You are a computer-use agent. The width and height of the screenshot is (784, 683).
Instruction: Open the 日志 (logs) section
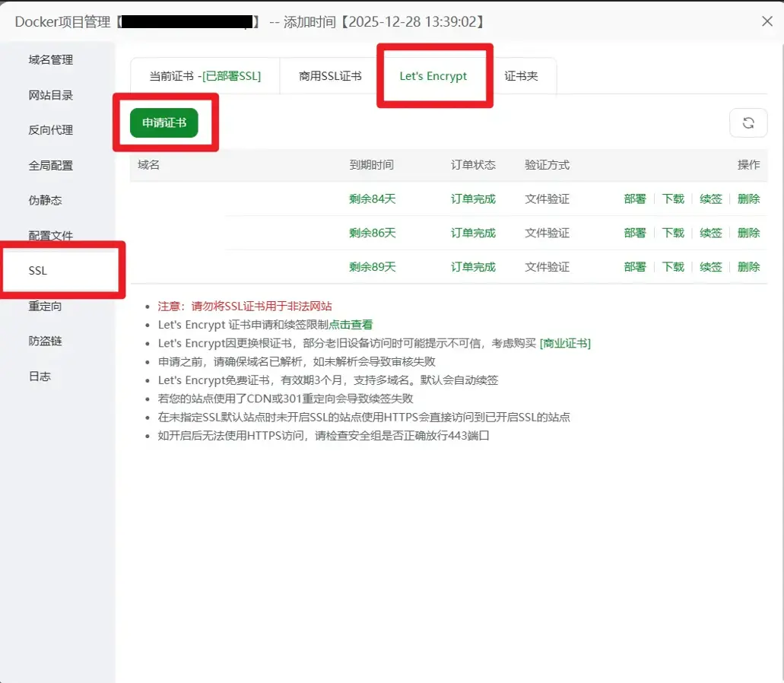pyautogui.click(x=40, y=376)
